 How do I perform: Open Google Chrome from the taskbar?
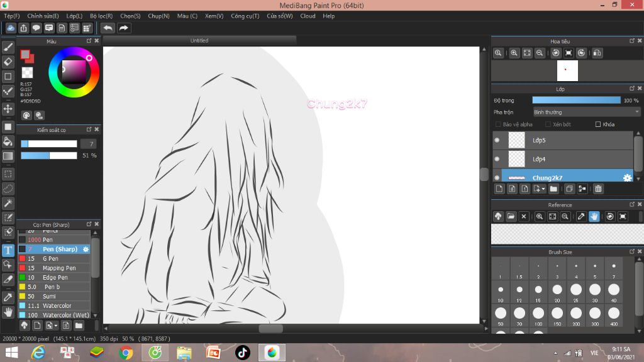tap(126, 353)
